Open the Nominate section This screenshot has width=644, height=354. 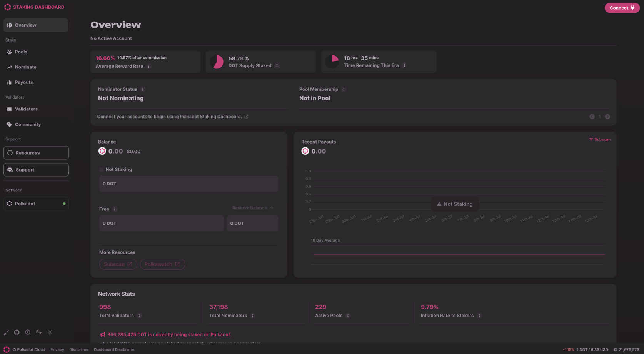pos(36,67)
